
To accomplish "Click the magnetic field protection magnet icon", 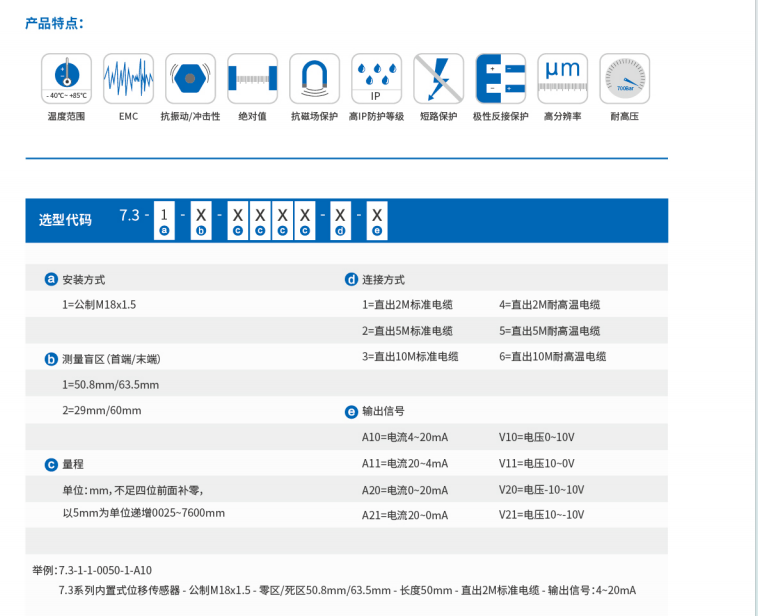I will 314,78.
